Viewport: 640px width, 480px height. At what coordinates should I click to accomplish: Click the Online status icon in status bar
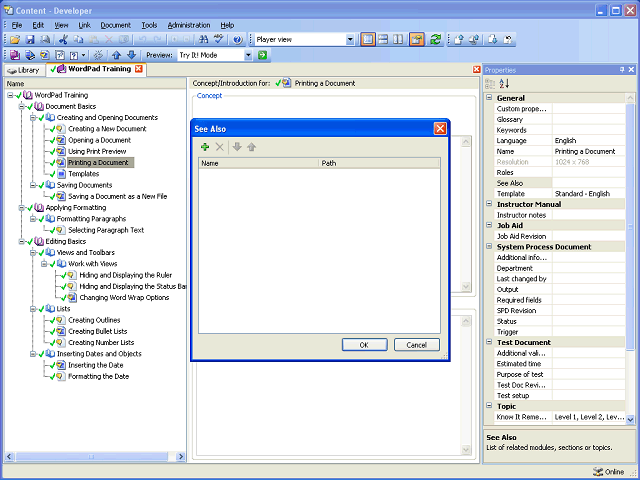click(598, 472)
